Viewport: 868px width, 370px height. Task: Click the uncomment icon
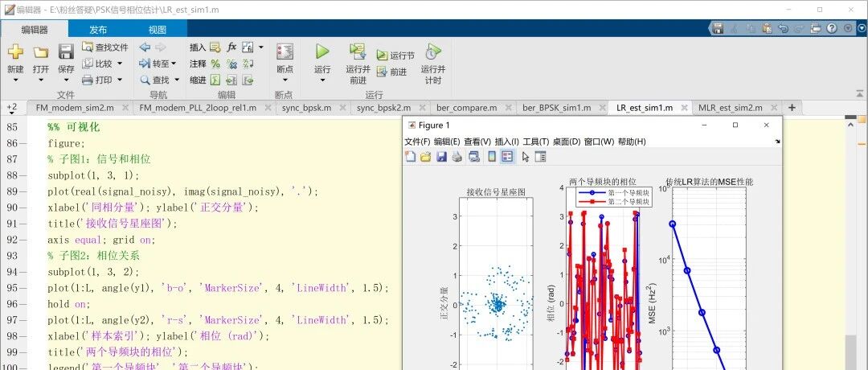(231, 64)
